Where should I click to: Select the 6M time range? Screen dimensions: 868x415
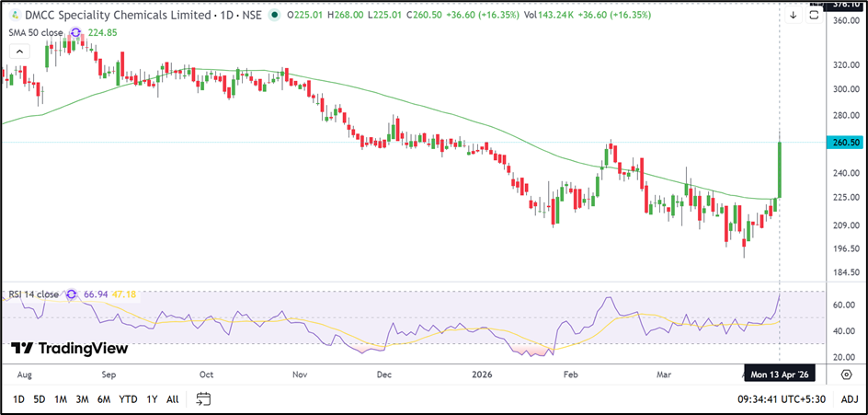(x=104, y=399)
